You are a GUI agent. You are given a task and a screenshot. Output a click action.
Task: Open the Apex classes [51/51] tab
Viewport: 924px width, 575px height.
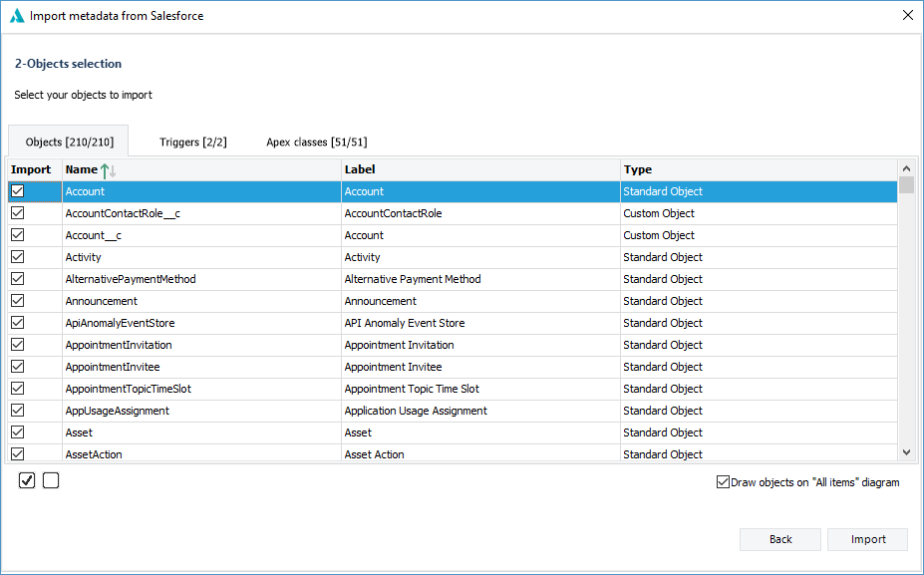[x=315, y=141]
